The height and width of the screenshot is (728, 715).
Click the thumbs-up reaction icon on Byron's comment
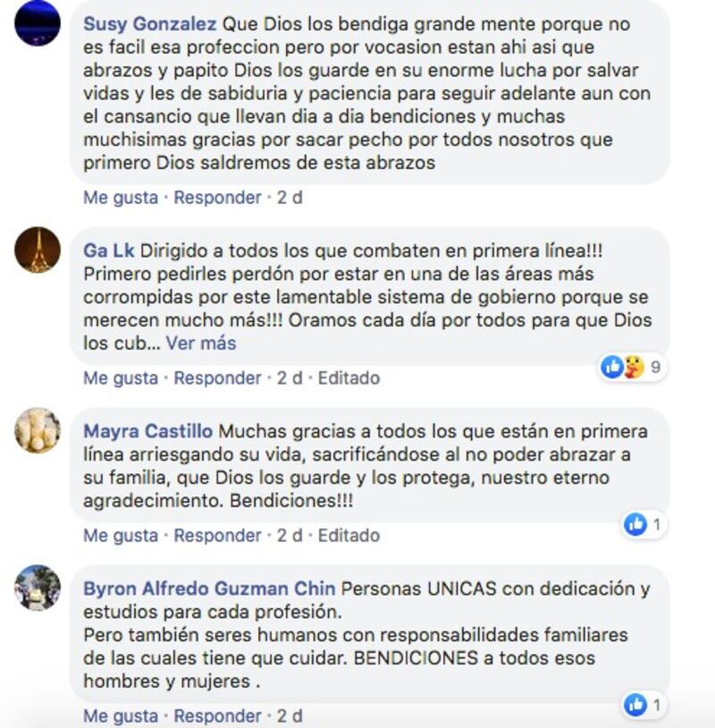click(635, 706)
